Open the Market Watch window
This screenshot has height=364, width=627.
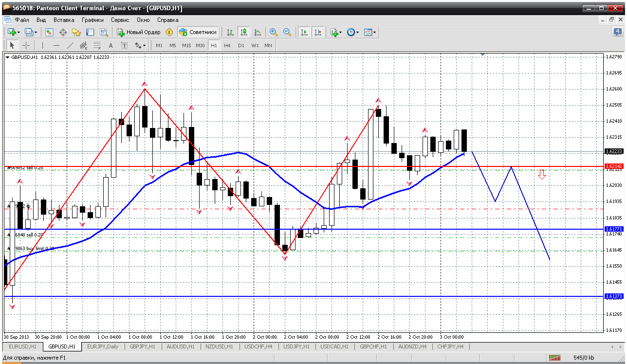[49, 32]
